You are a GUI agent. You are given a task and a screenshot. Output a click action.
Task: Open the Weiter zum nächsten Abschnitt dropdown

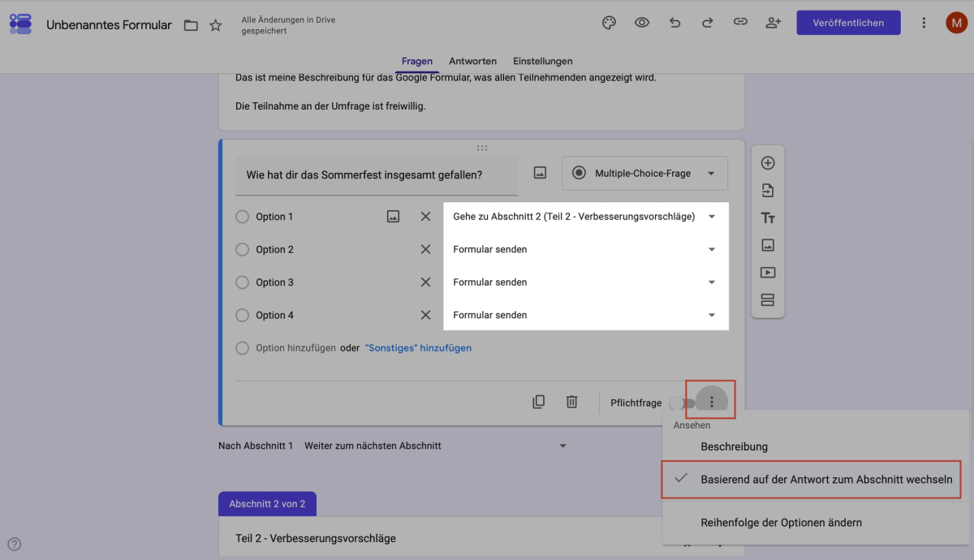click(x=435, y=446)
